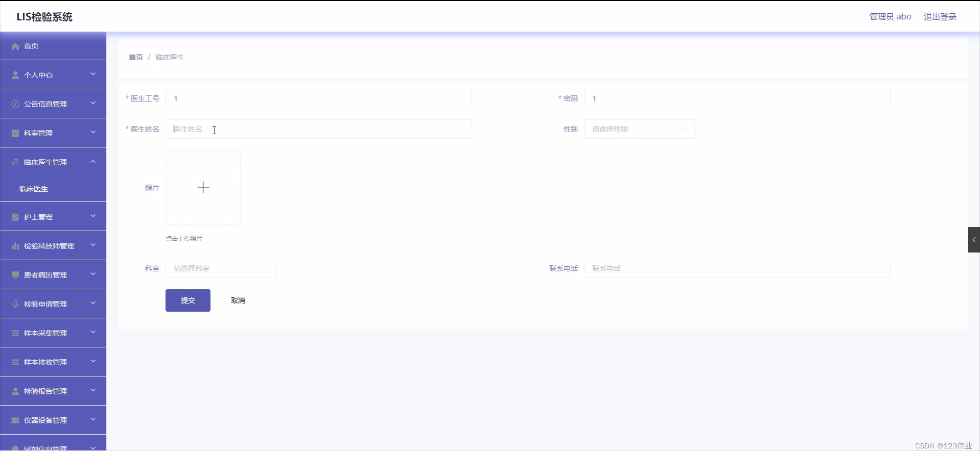This screenshot has width=980, height=454.
Task: Go to 首页 in the breadcrumb
Action: 136,57
